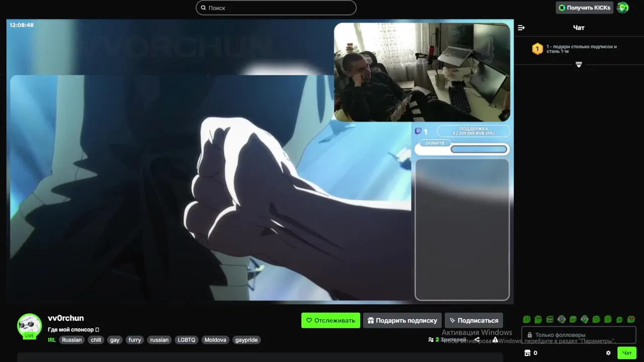
Task: Expand the gifted subs leaderboard arrow
Action: (579, 64)
